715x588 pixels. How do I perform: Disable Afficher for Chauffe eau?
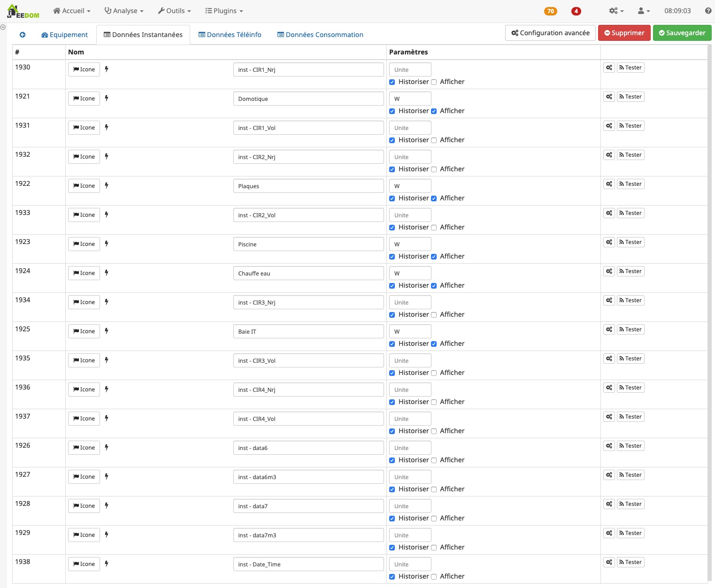(x=434, y=286)
